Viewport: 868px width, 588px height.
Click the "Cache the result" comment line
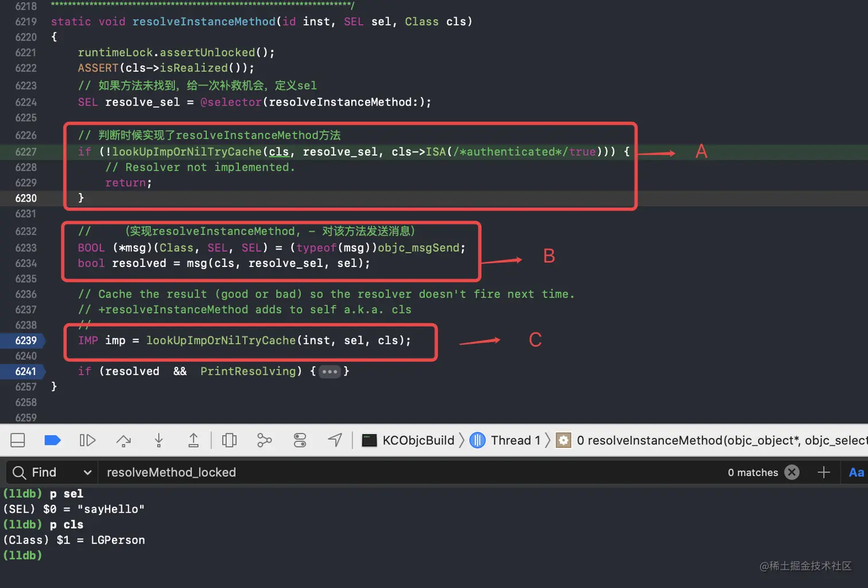click(326, 294)
